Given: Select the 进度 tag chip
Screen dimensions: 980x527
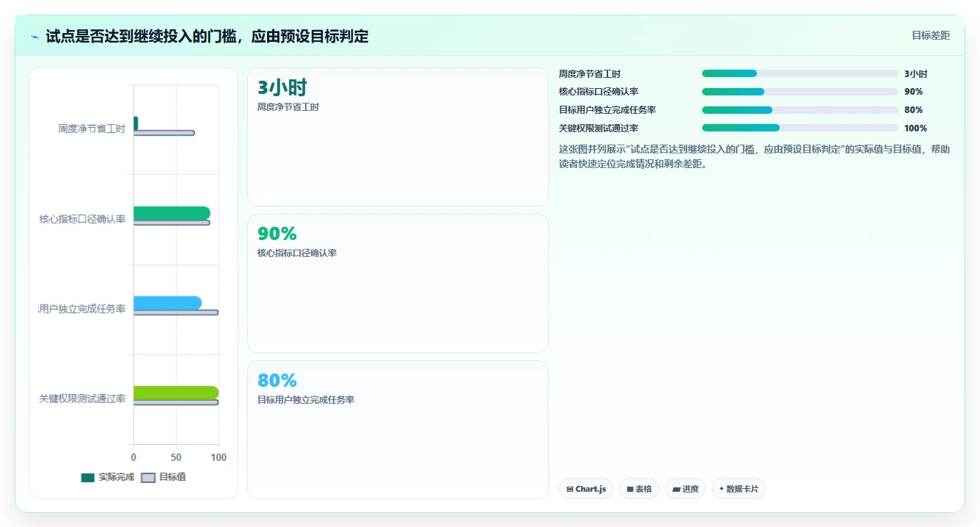Looking at the screenshot, I should pos(685,489).
